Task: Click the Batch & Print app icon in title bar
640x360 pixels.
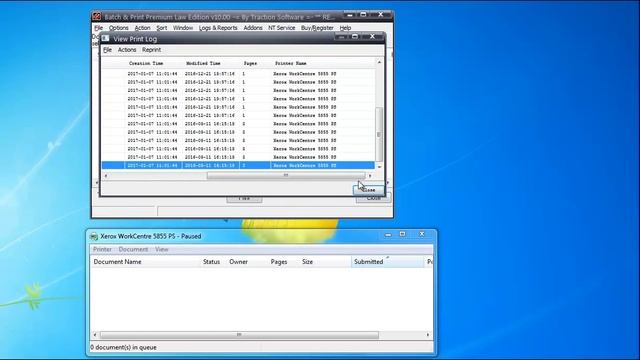Action: 97,17
